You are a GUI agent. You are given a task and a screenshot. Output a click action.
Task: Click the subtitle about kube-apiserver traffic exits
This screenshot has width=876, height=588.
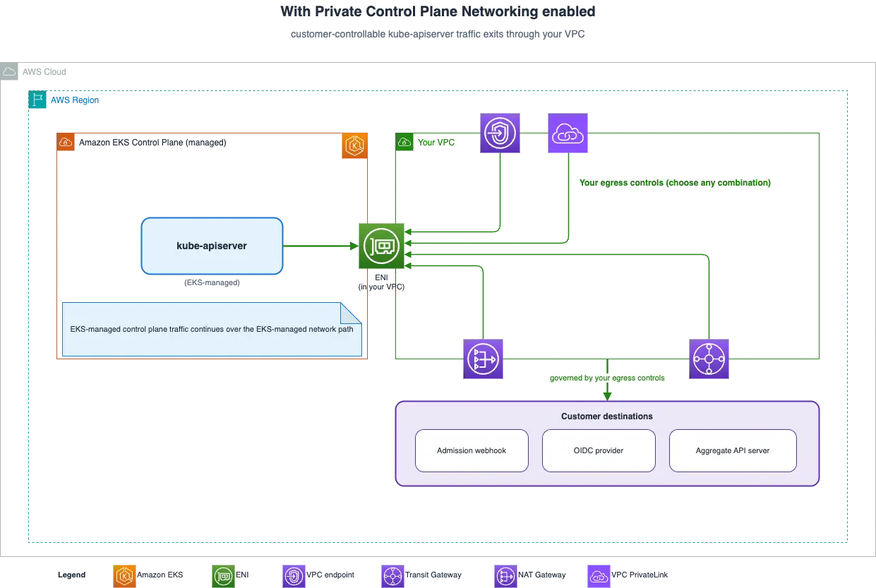pyautogui.click(x=438, y=34)
